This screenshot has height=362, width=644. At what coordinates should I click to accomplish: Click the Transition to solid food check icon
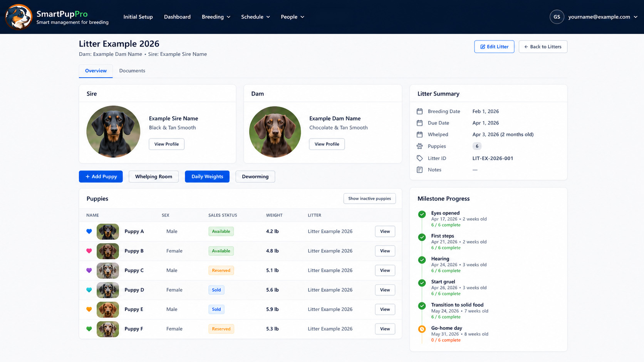(x=422, y=306)
